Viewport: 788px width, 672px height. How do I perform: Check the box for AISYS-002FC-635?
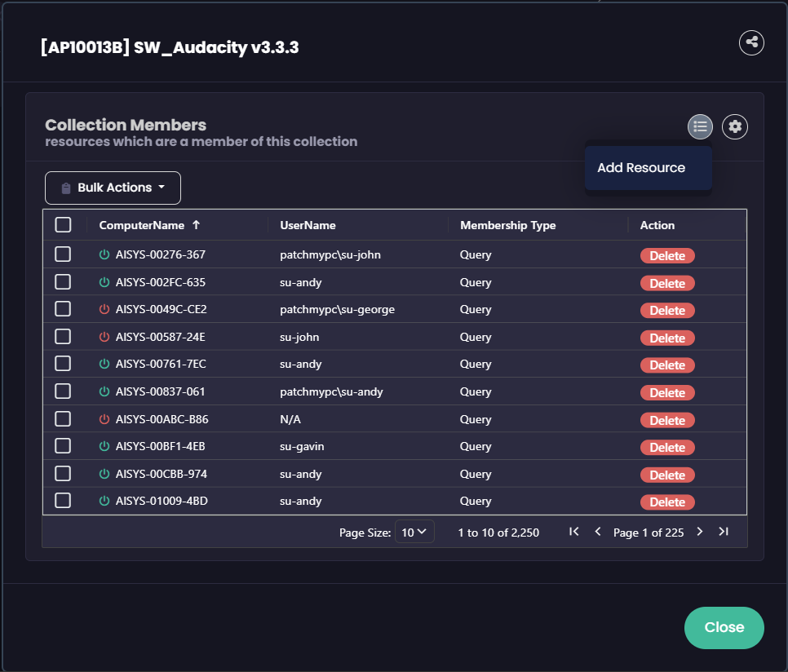(63, 282)
